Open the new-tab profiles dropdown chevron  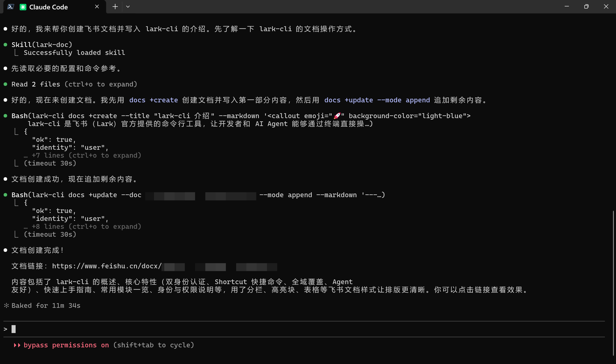[x=128, y=7]
